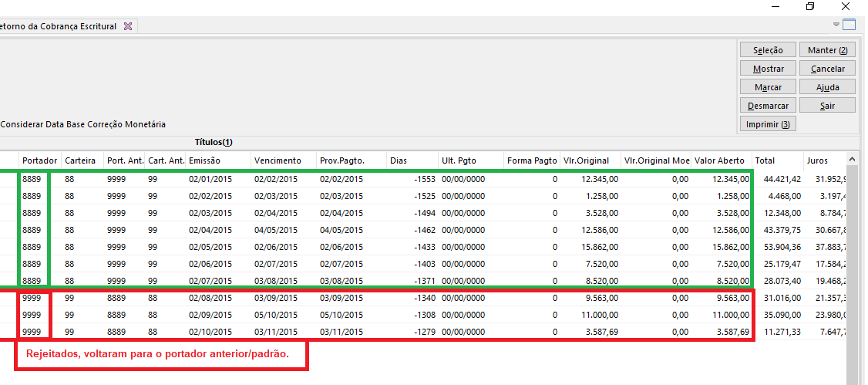
Task: Click the due date 03/09/2015
Action: pos(276,298)
